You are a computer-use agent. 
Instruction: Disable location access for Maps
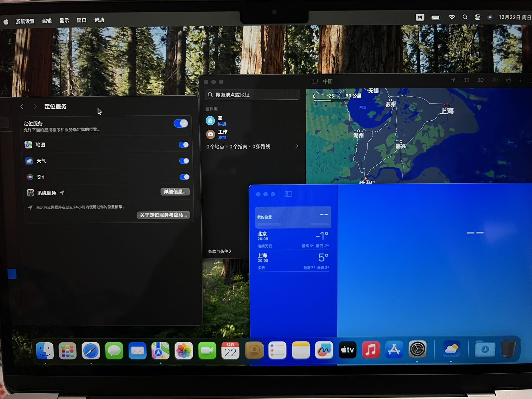[x=183, y=145]
